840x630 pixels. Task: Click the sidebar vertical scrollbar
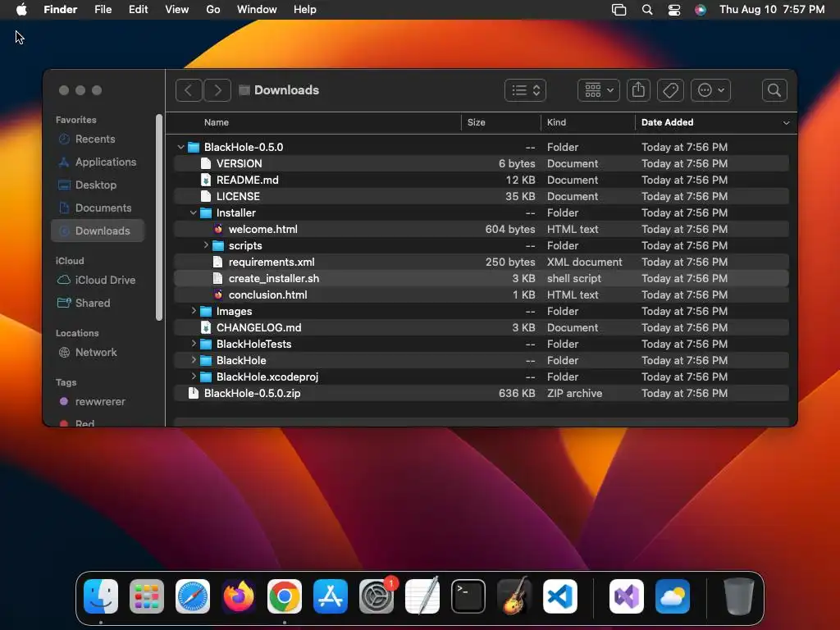click(158, 217)
